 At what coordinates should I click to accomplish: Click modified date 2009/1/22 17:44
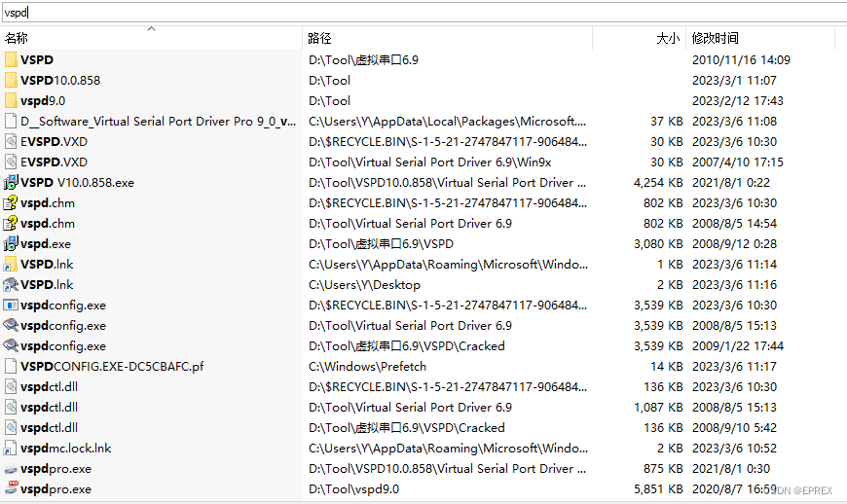click(x=737, y=346)
